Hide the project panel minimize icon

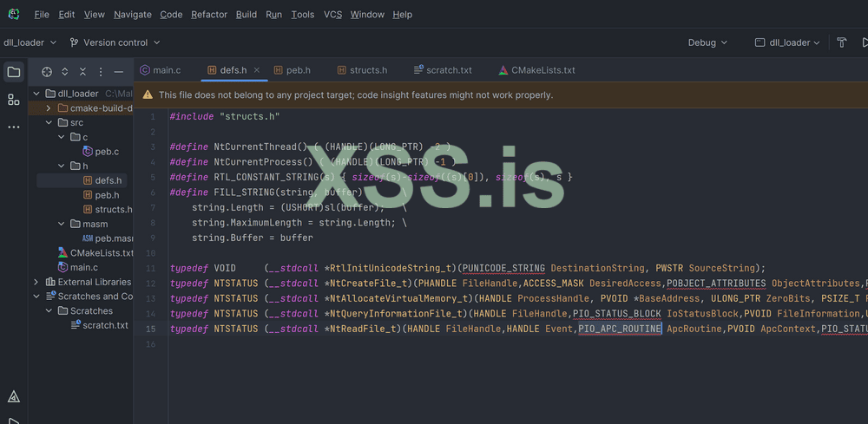point(118,72)
